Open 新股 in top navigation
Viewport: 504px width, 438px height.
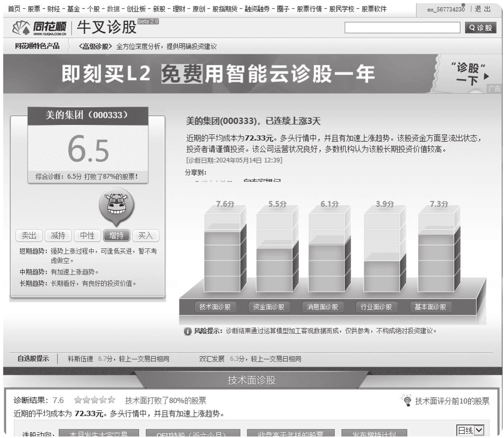click(x=159, y=9)
